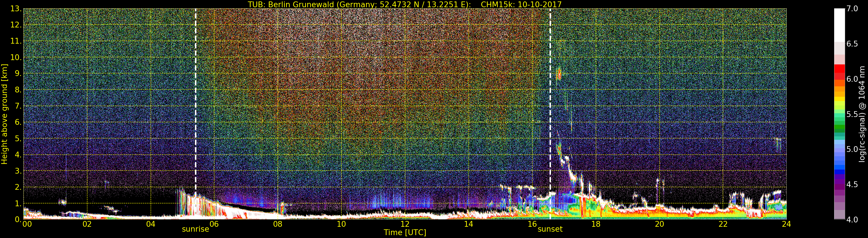Viewport: 868px width, 238px height.
Task: Click time axis tick label '00'
Action: tap(27, 224)
